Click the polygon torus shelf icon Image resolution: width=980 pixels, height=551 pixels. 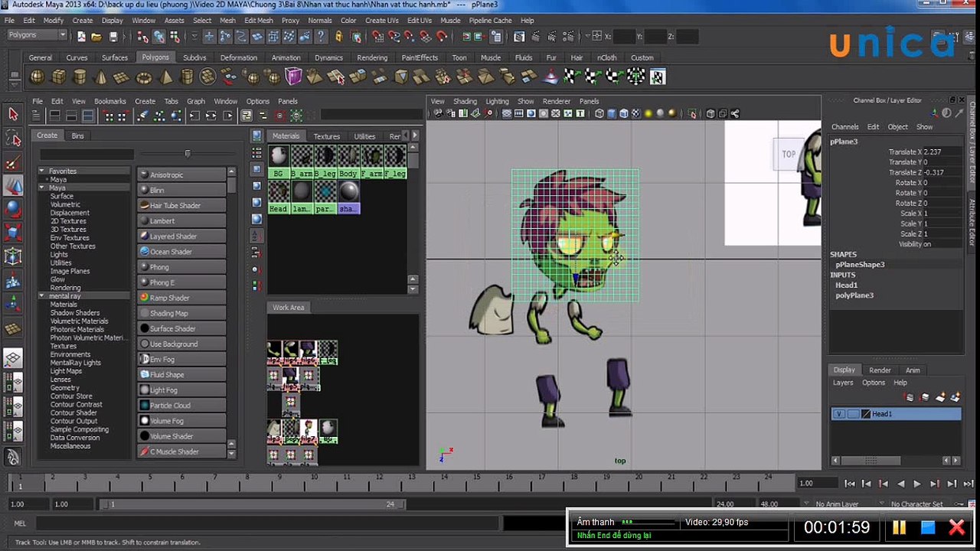pos(143,77)
